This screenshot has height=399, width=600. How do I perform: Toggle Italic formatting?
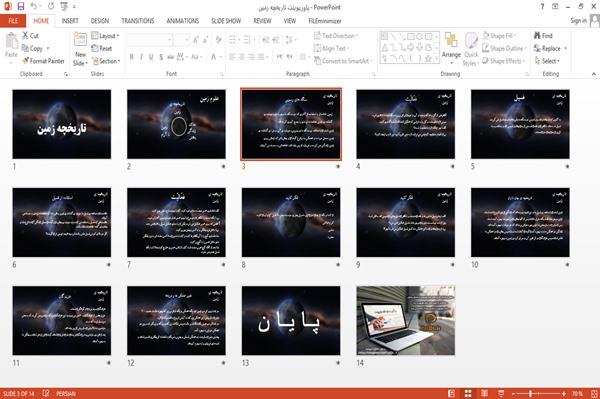(x=141, y=57)
